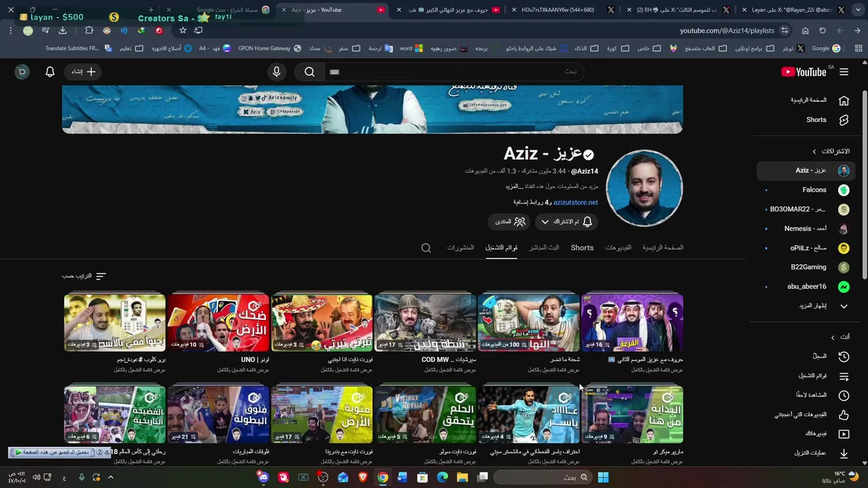Open the sort-by playlists menu

pyautogui.click(x=84, y=276)
